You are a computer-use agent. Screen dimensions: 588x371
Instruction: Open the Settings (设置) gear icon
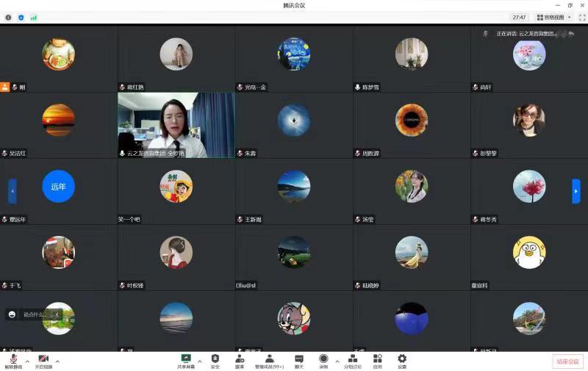coord(402,360)
